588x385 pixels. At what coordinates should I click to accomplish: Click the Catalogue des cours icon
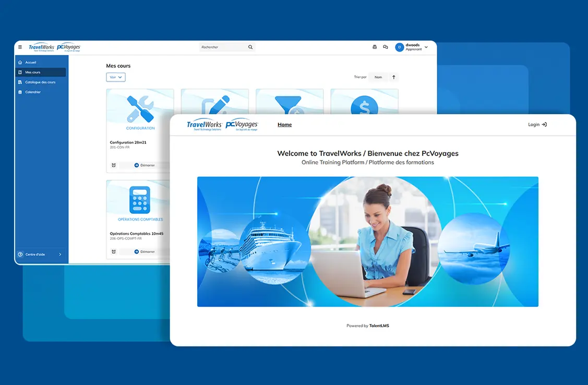point(20,82)
